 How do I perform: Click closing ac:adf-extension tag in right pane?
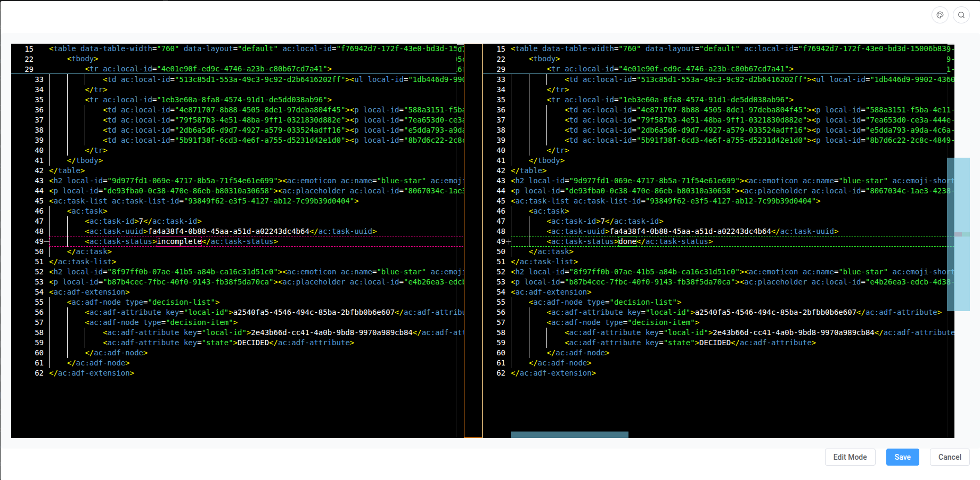tap(553, 373)
